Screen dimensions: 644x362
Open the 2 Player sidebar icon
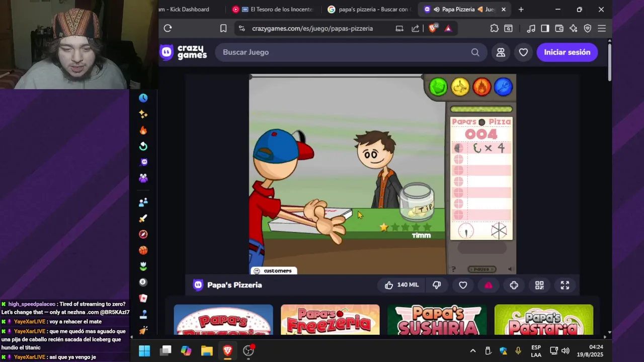tap(143, 202)
